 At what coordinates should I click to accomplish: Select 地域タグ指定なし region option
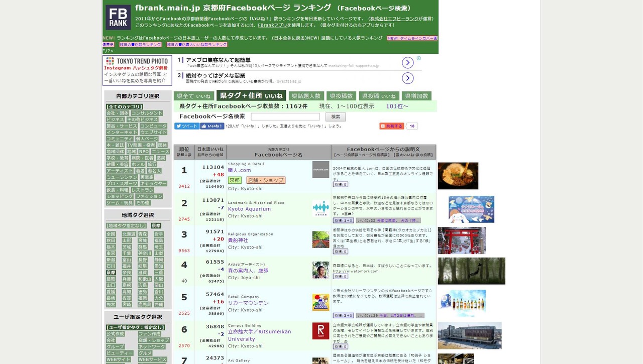pos(126,226)
